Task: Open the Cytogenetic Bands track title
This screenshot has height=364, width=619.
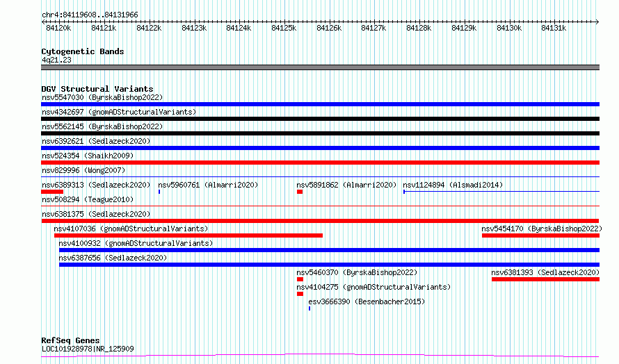Action: (x=83, y=51)
